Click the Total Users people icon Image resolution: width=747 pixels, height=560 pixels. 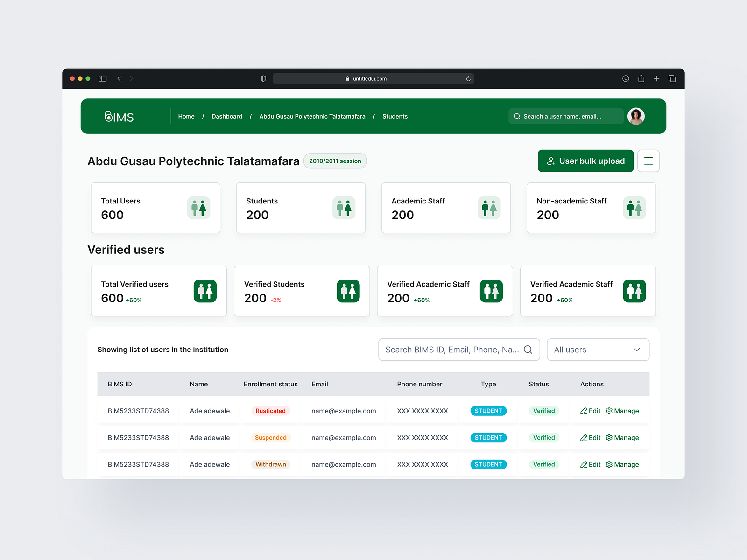[199, 208]
